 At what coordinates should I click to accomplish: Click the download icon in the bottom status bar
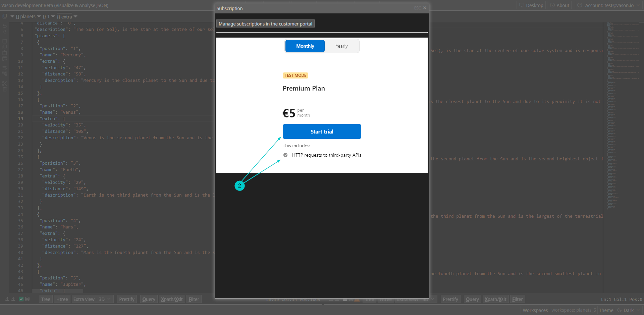point(13,299)
